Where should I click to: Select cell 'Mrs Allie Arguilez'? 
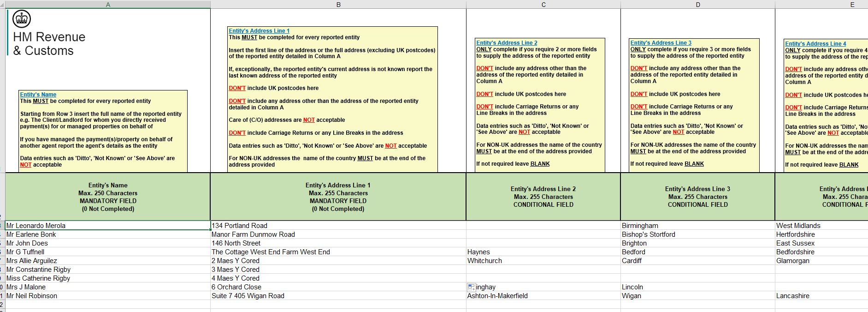pos(108,261)
